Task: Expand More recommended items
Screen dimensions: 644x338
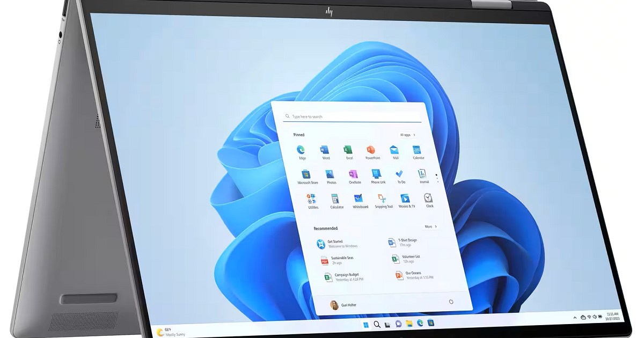Action: [x=431, y=226]
